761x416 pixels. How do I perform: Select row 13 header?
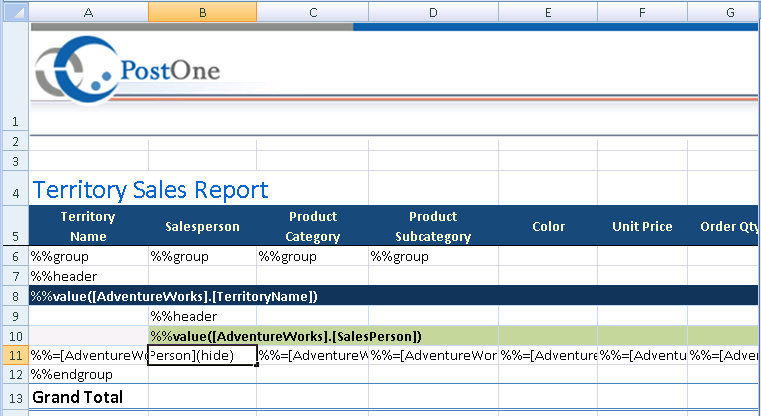click(16, 397)
